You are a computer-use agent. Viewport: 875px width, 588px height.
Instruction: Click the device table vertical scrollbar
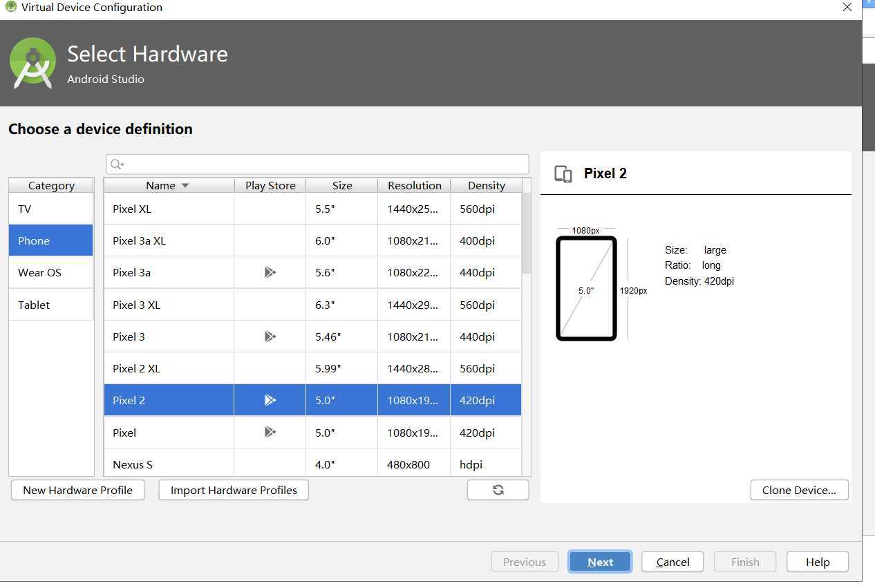(x=526, y=233)
